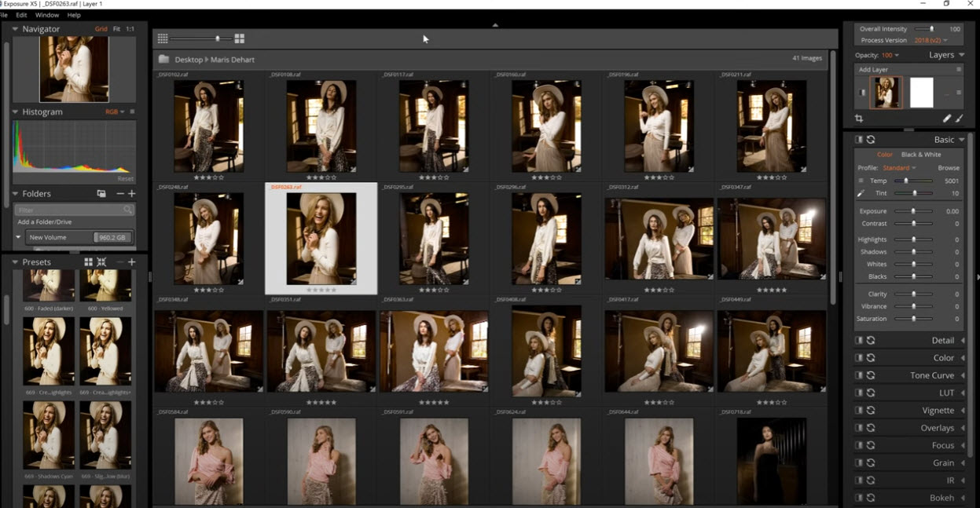Adjust the Exposure slider

914,211
